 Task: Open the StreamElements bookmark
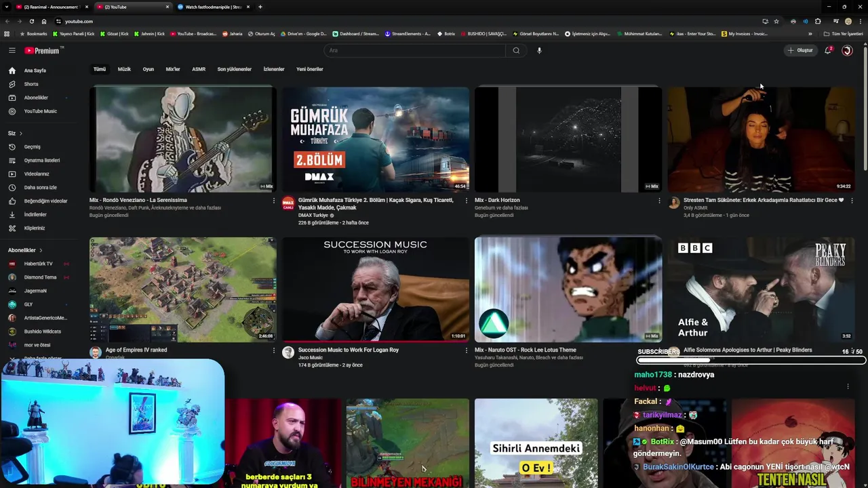408,33
